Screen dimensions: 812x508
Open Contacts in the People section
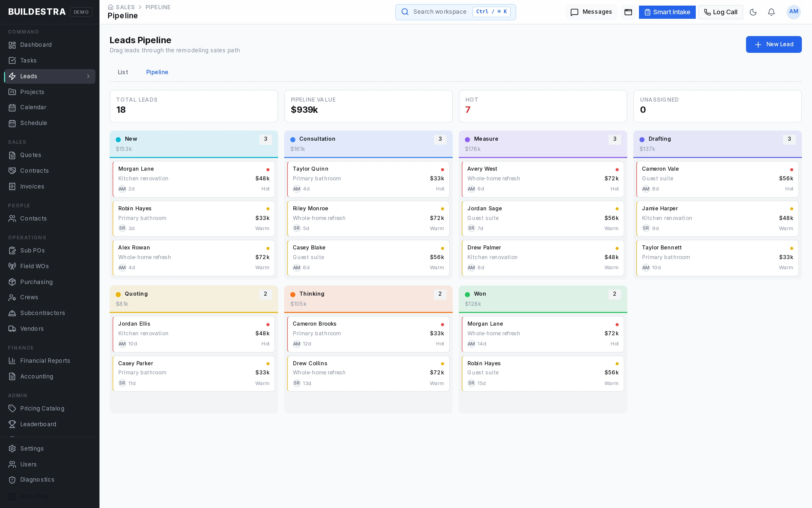click(50, 219)
